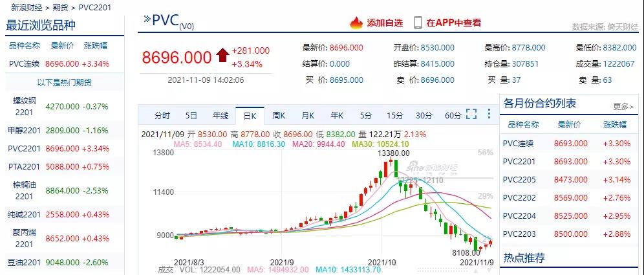This screenshot has width=644, height=275.
Task: Click the large 8696.000 price
Action: pyautogui.click(x=177, y=57)
